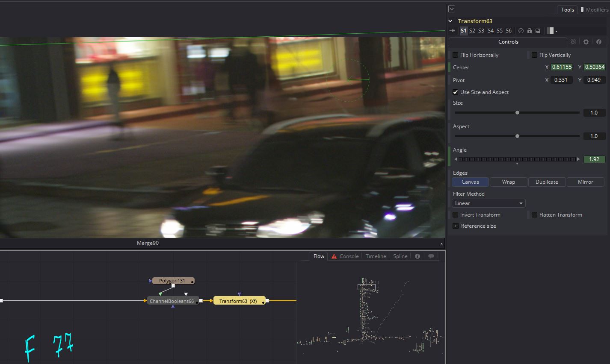This screenshot has width=610, height=364.
Task: Click the Size slider handle
Action: 517,113
